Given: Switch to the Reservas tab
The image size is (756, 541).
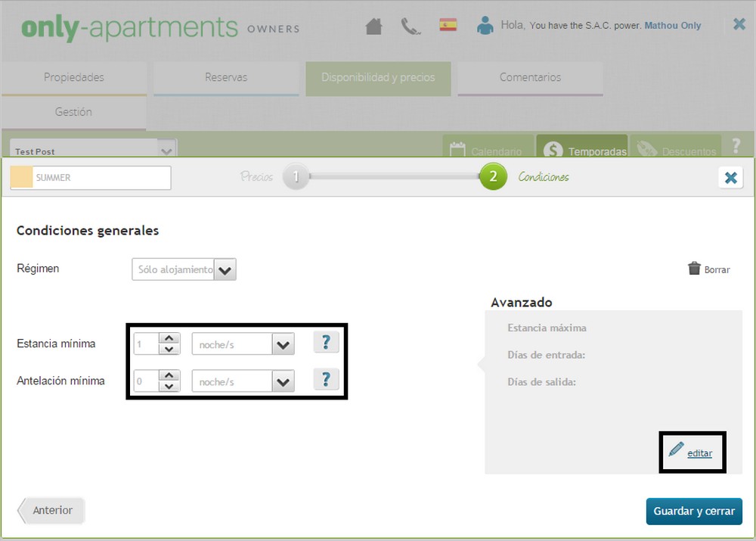Looking at the screenshot, I should [226, 77].
